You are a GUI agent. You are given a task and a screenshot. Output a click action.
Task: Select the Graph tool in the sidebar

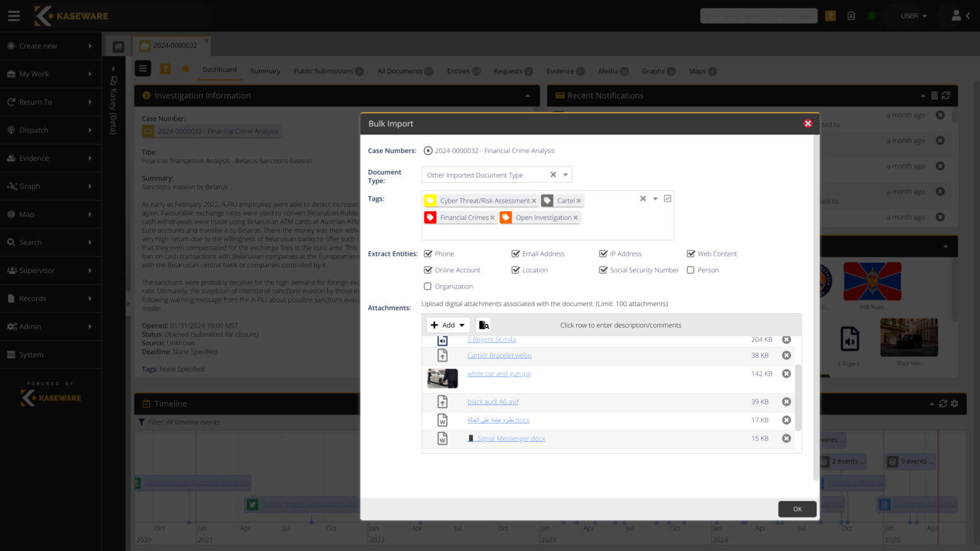pyautogui.click(x=29, y=186)
